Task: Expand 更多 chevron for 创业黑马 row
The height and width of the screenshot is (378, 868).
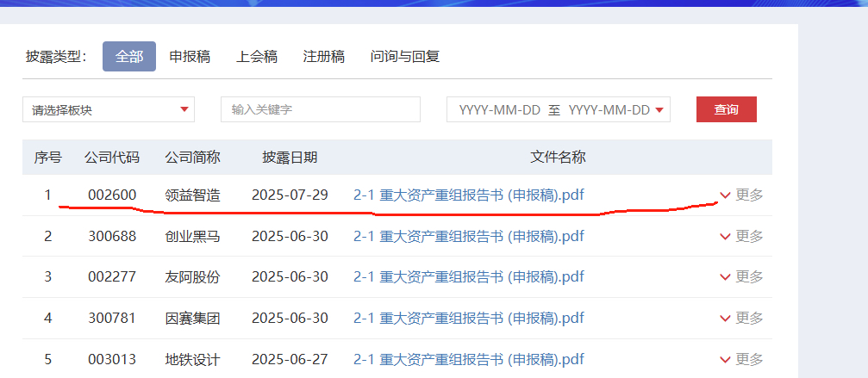Action: coord(725,237)
